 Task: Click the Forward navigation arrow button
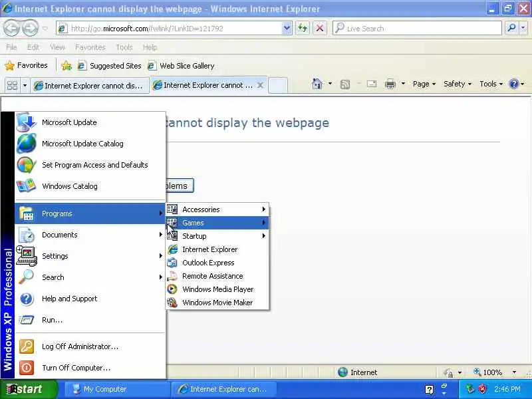tap(30, 29)
